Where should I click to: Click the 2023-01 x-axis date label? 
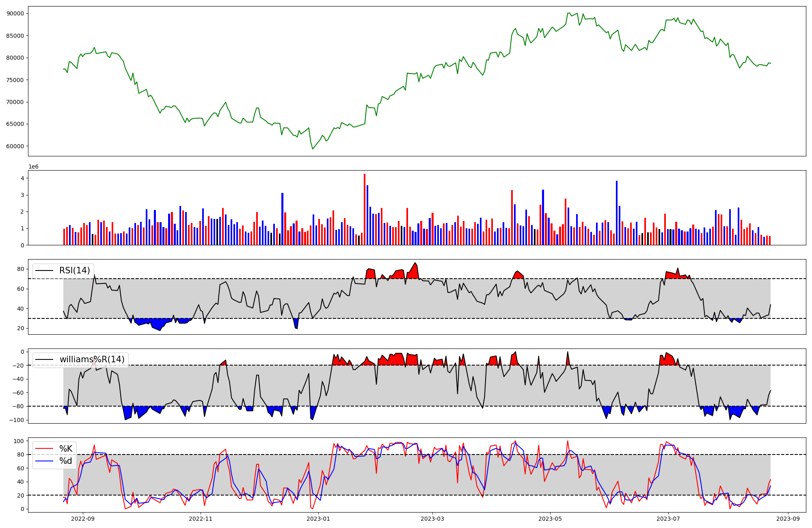point(318,519)
